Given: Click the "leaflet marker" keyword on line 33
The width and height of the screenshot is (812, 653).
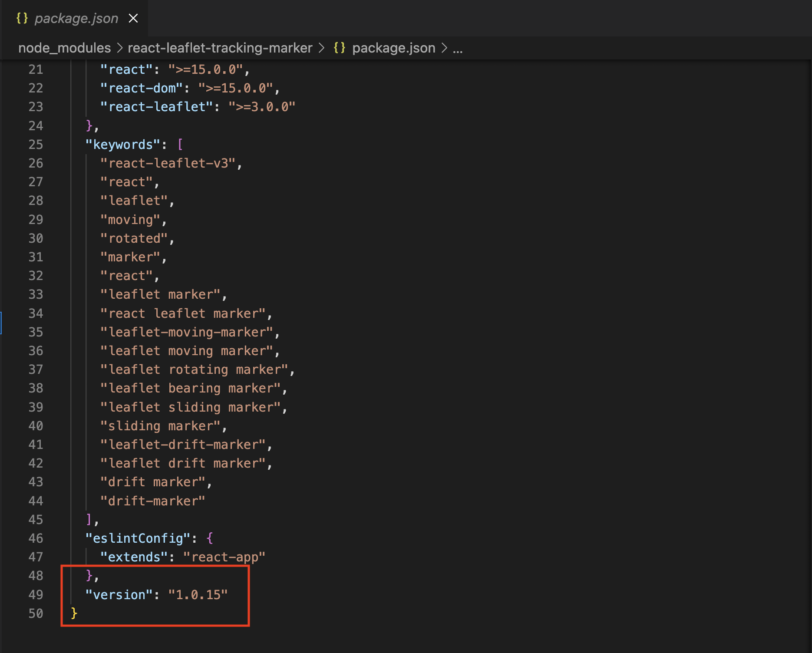Looking at the screenshot, I should [x=160, y=294].
